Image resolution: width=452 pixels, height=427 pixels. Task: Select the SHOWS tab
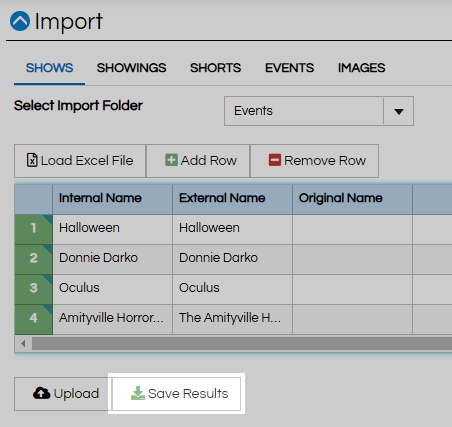[49, 68]
